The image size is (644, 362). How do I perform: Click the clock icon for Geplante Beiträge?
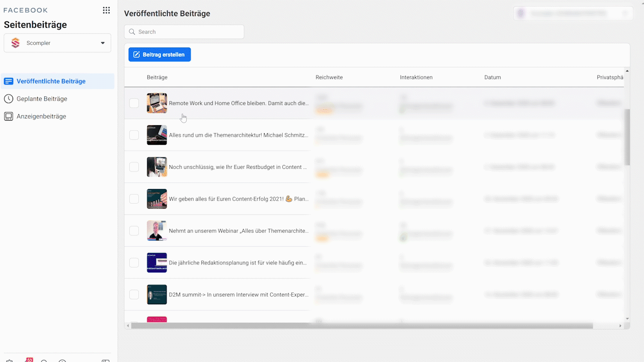point(9,99)
